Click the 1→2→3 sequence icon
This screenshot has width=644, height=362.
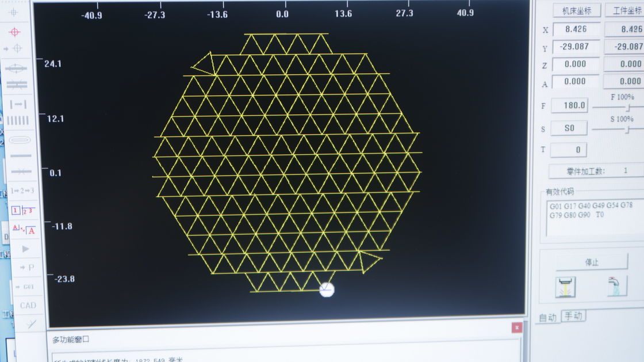click(22, 190)
